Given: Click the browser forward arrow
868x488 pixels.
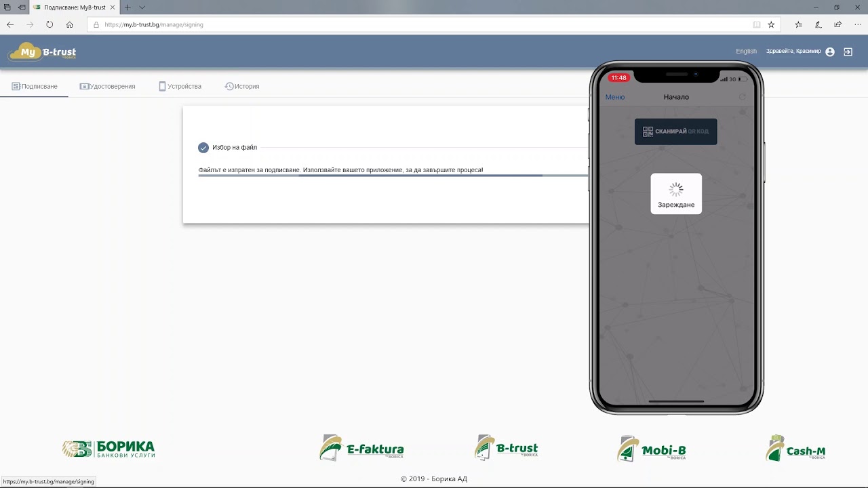Looking at the screenshot, I should 30,24.
